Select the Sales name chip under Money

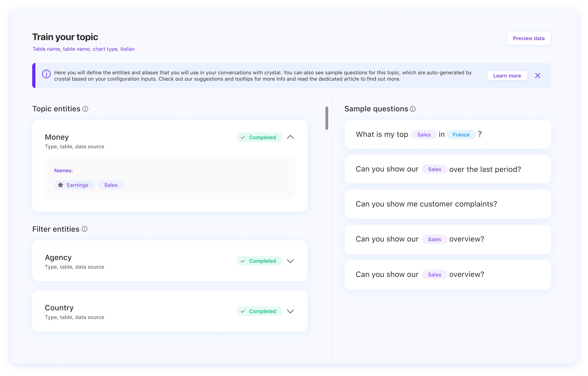click(x=111, y=185)
